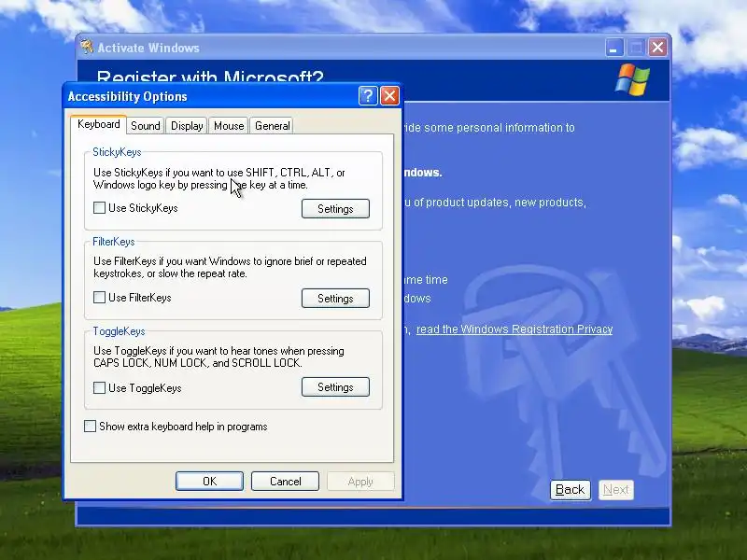747x560 pixels.
Task: Switch to the Sound tab
Action: click(x=146, y=126)
